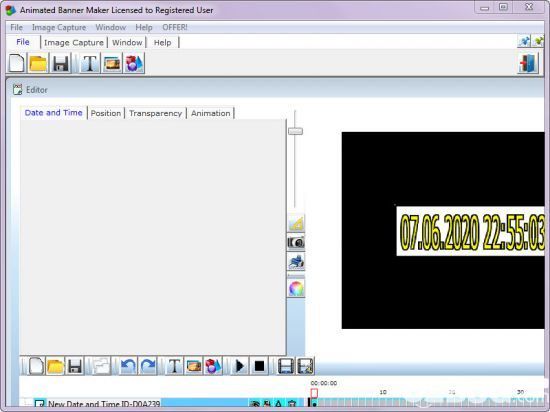
Task: Switch to the Position tab
Action: [x=106, y=113]
